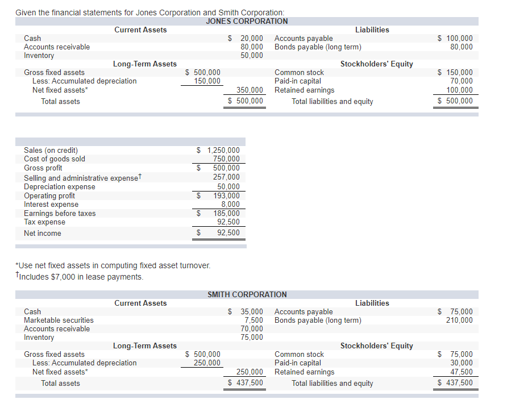Click Operating profit 193,000 value
The width and height of the screenshot is (532, 412).
pyautogui.click(x=226, y=195)
